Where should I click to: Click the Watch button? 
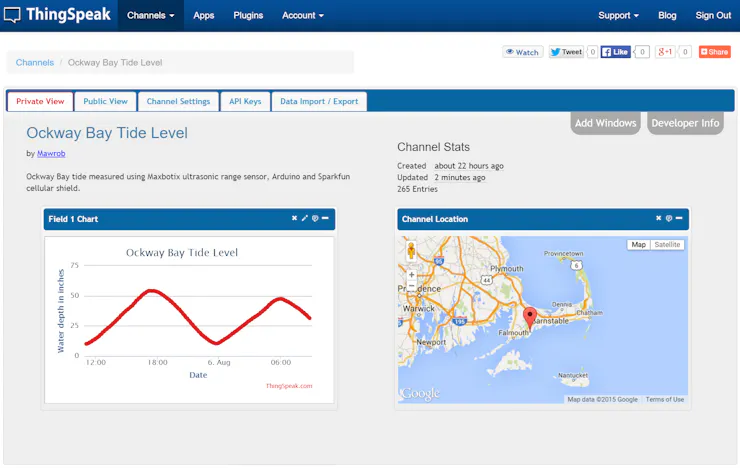coord(523,52)
